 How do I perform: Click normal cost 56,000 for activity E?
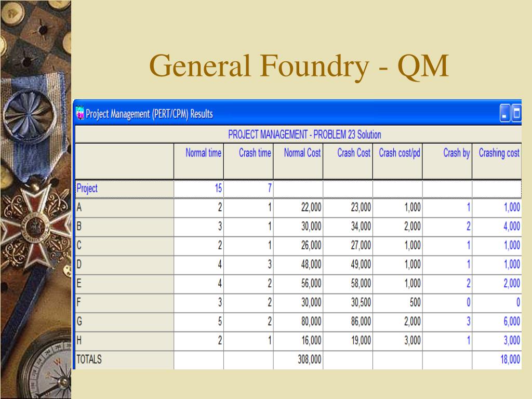(311, 283)
